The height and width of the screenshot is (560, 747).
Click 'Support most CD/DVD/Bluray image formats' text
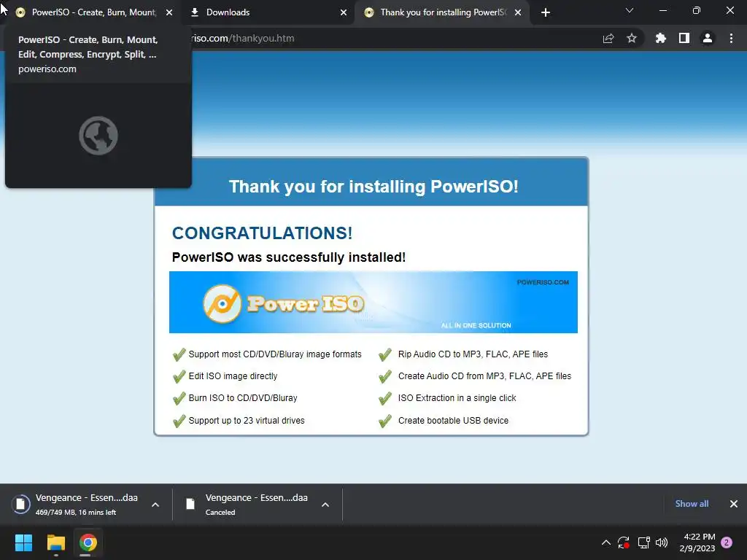click(275, 354)
